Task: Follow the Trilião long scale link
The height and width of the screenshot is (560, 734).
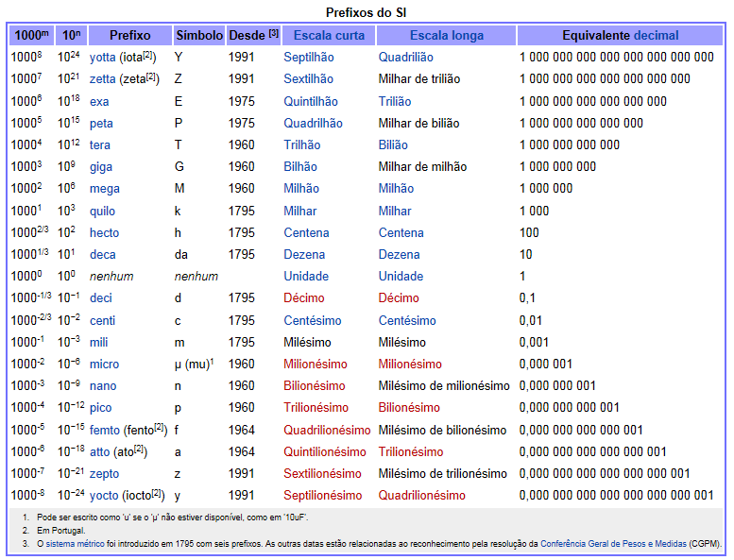Action: [395, 102]
